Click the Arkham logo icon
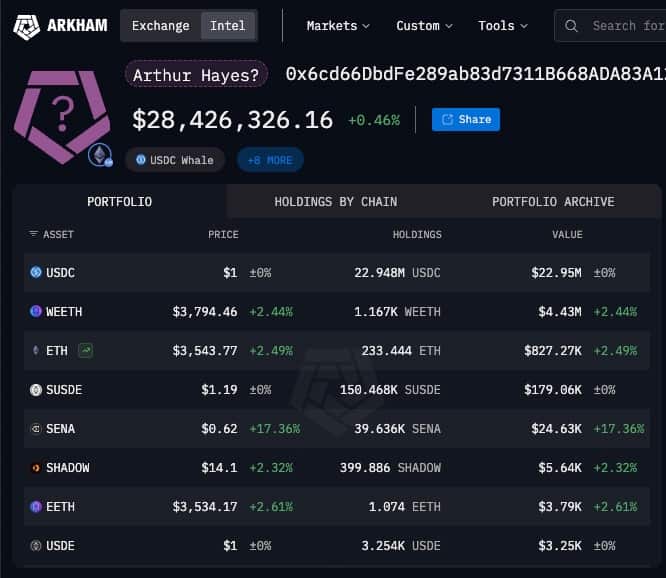The image size is (666, 578). (27, 26)
